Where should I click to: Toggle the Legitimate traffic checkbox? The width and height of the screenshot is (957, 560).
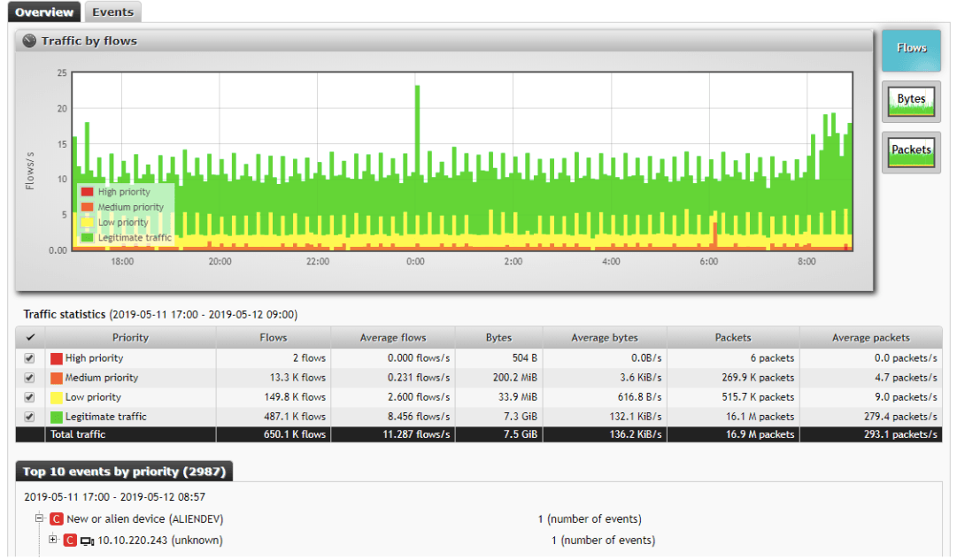coord(30,417)
